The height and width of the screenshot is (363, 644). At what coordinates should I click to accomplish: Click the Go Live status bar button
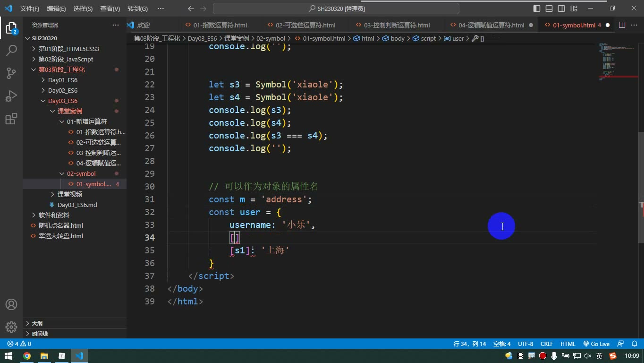(596, 344)
